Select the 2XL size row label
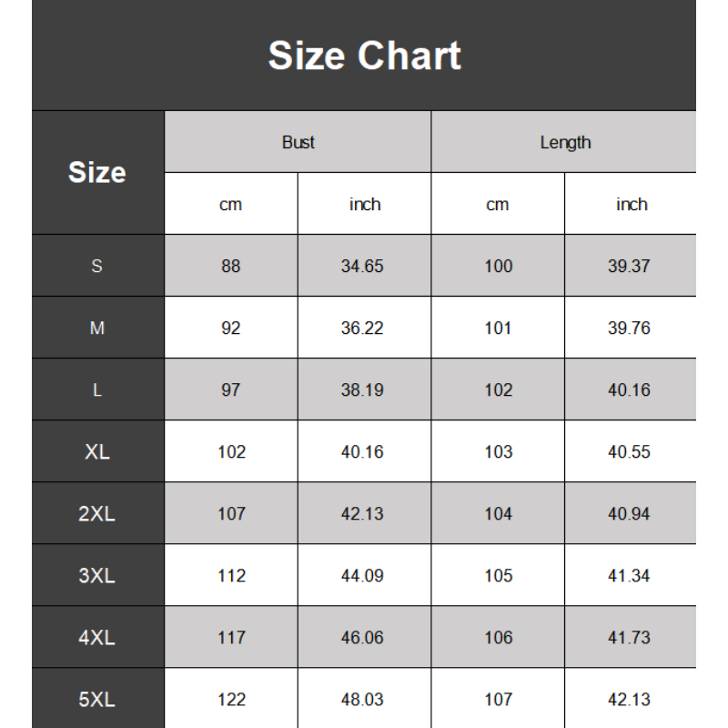 (97, 514)
